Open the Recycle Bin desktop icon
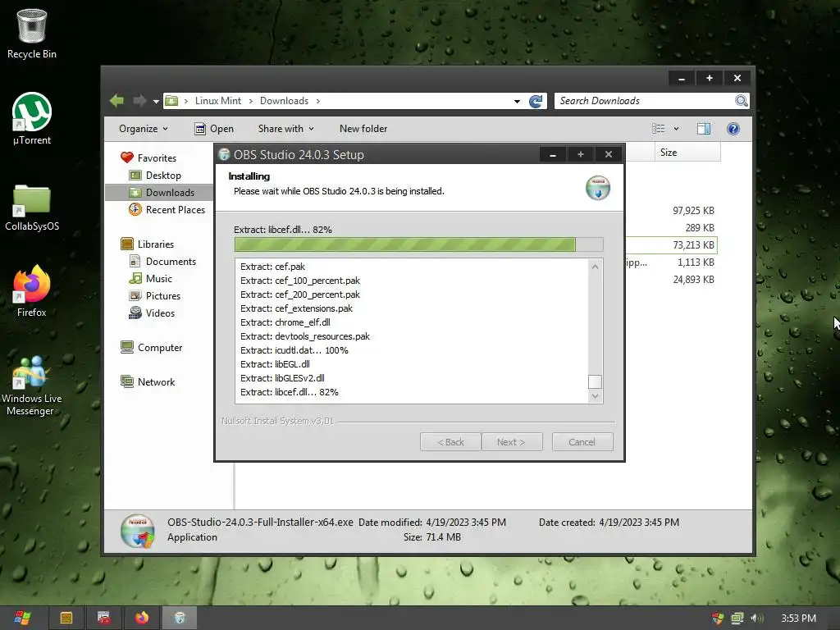840x630 pixels. tap(32, 34)
